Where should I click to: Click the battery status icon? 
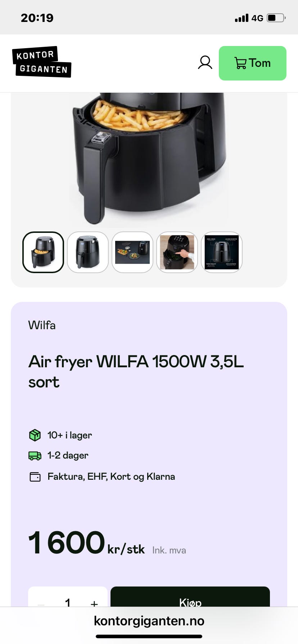(276, 18)
